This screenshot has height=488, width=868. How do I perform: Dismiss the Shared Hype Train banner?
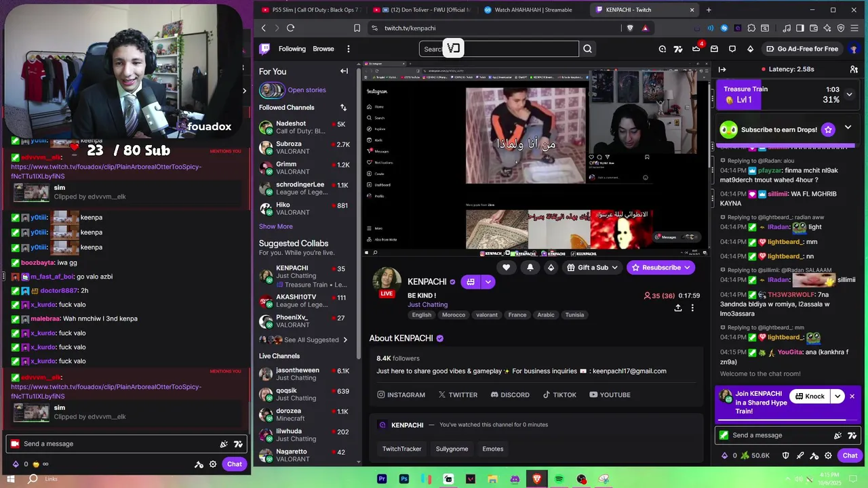click(852, 396)
